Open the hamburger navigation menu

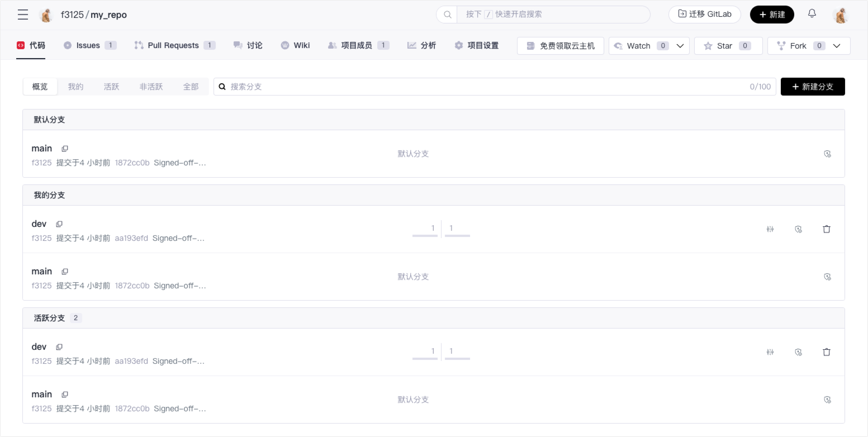(23, 15)
